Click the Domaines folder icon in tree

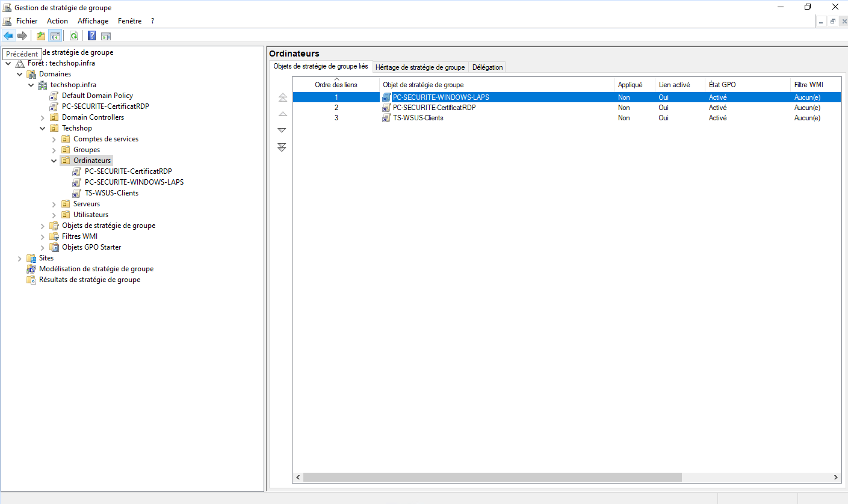pyautogui.click(x=31, y=74)
